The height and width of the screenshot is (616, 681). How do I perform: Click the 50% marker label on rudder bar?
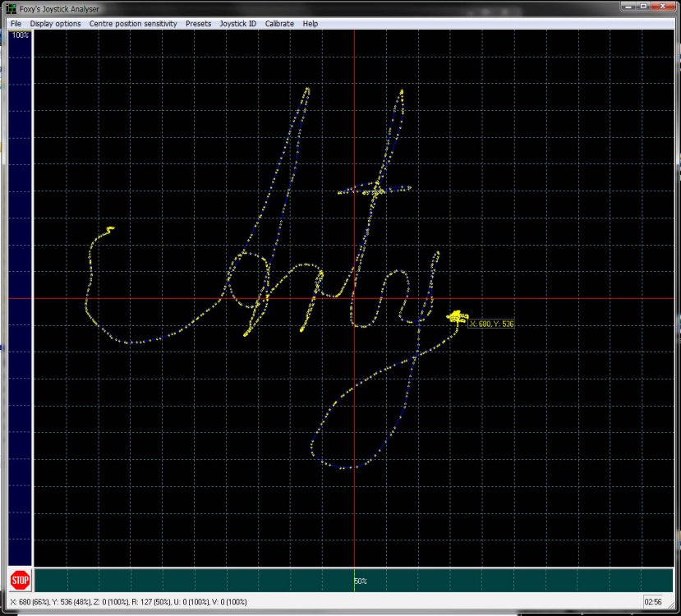pos(360,582)
